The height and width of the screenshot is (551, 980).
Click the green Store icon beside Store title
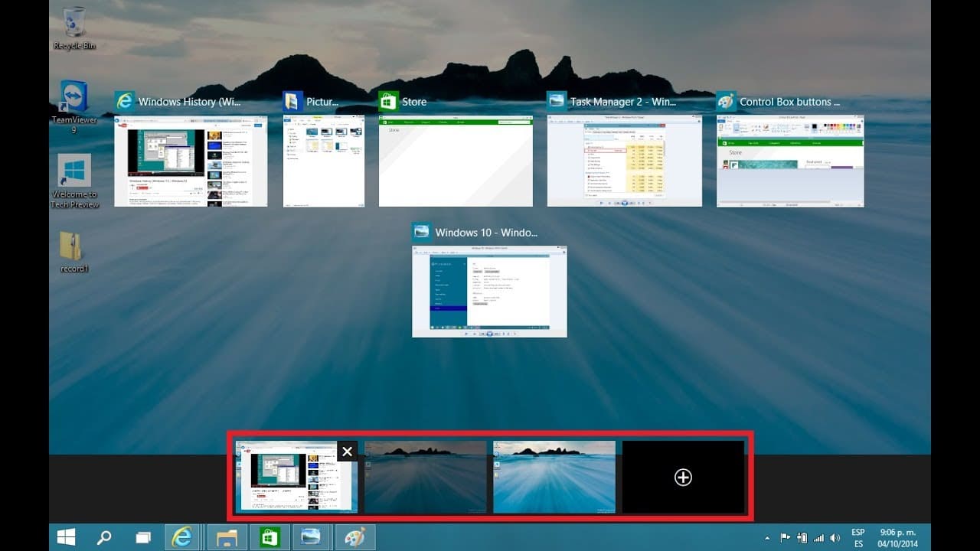tap(389, 102)
